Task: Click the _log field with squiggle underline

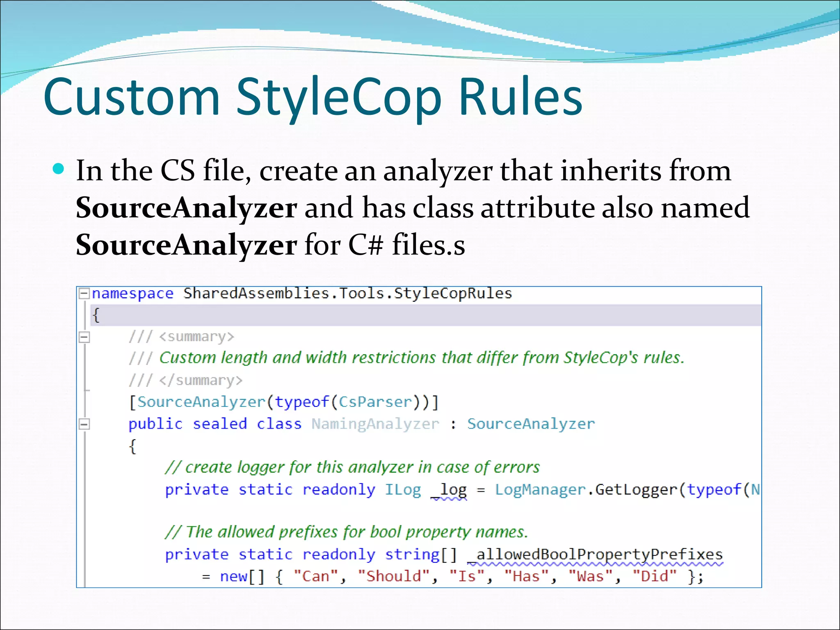Action: point(449,491)
